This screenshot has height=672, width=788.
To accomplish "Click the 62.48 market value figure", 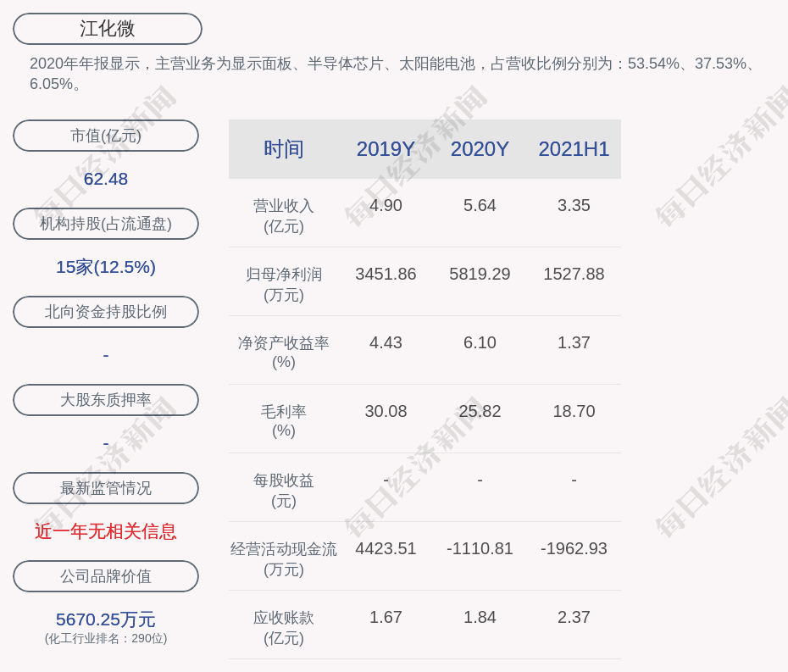I will (106, 179).
